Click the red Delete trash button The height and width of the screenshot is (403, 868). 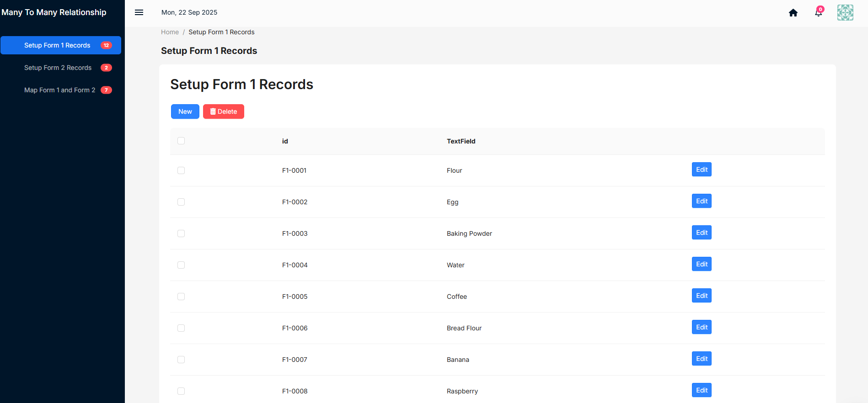(224, 111)
